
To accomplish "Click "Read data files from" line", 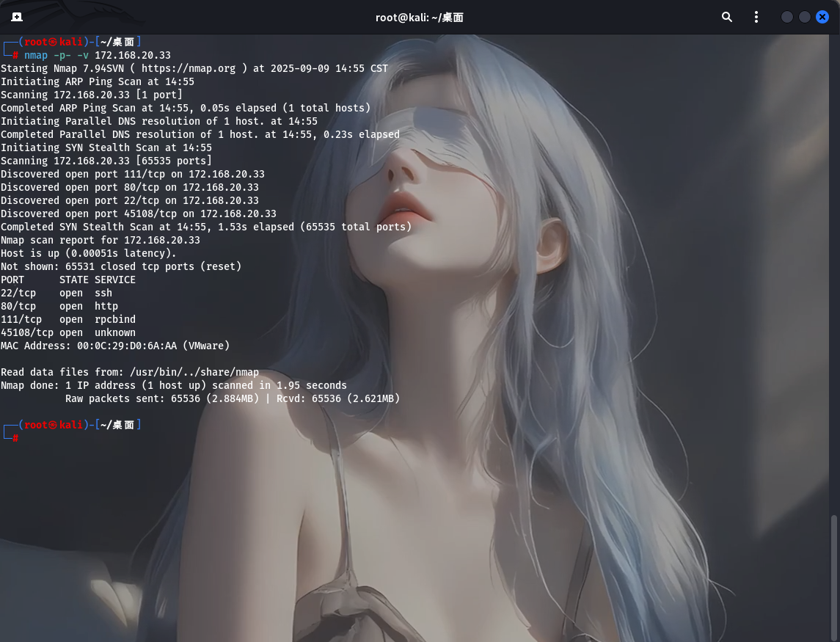I will pyautogui.click(x=130, y=372).
